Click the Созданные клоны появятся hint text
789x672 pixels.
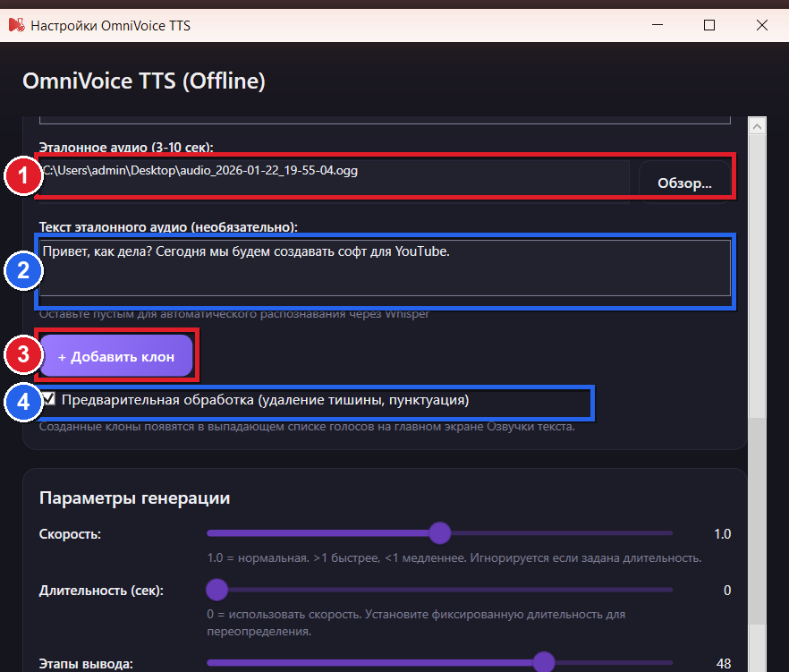point(307,426)
